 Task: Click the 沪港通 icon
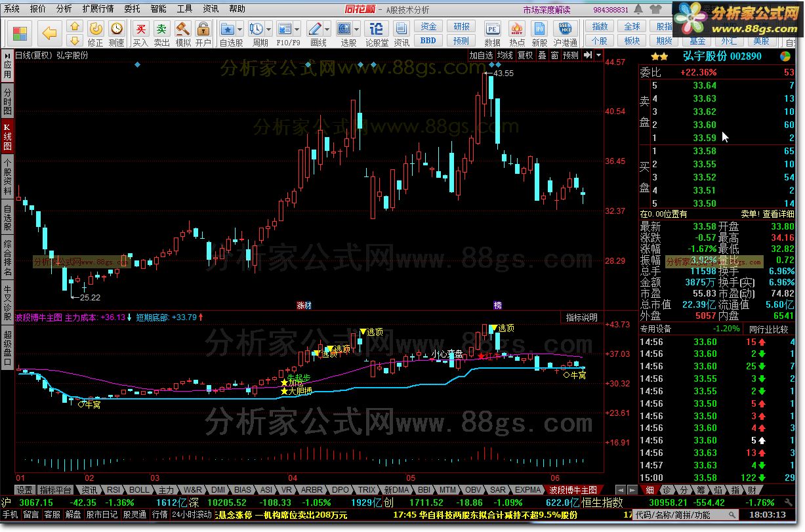click(x=565, y=33)
